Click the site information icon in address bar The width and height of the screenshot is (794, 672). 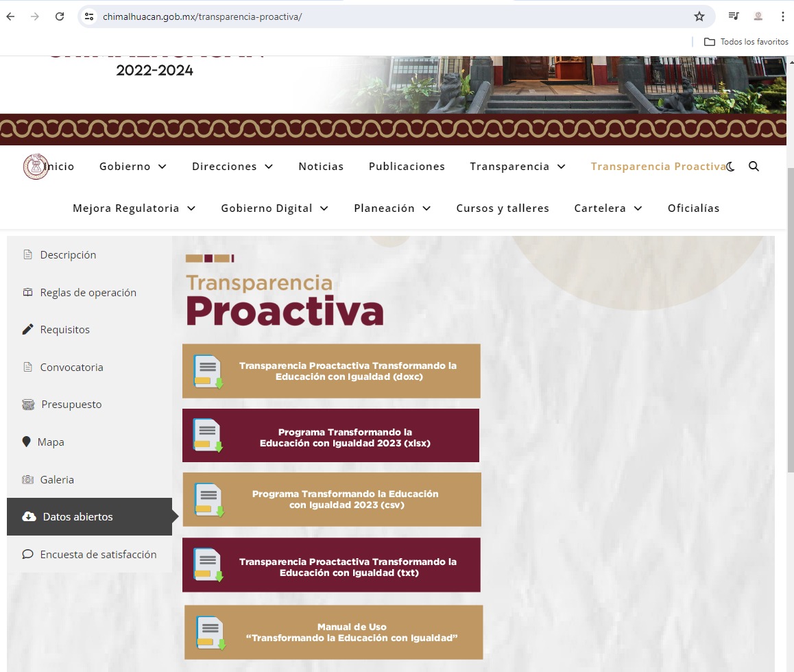pos(89,16)
